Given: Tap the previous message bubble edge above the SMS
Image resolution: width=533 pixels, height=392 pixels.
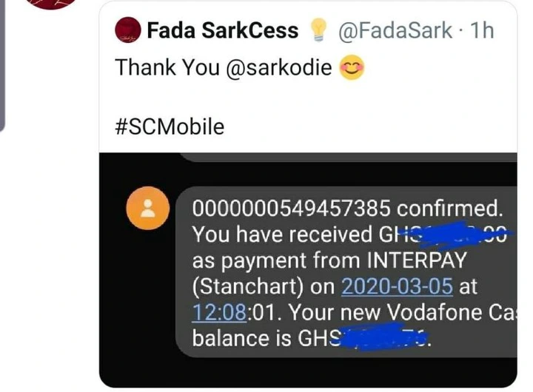Looking at the screenshot, I should [x=348, y=157].
